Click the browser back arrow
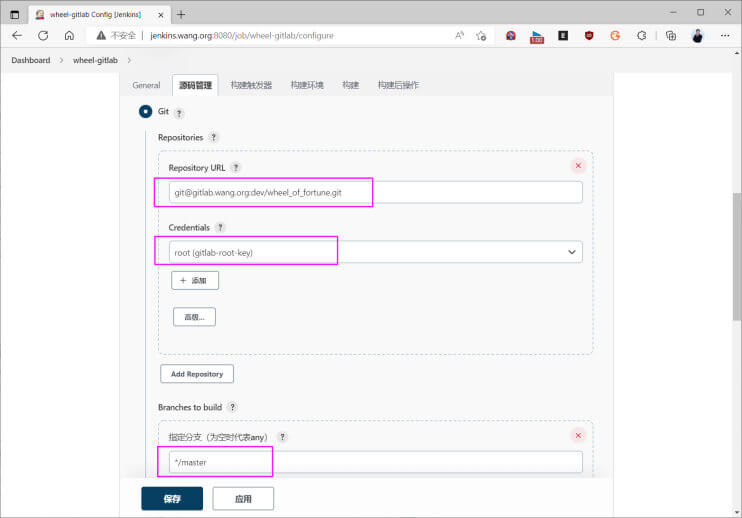 (17, 35)
